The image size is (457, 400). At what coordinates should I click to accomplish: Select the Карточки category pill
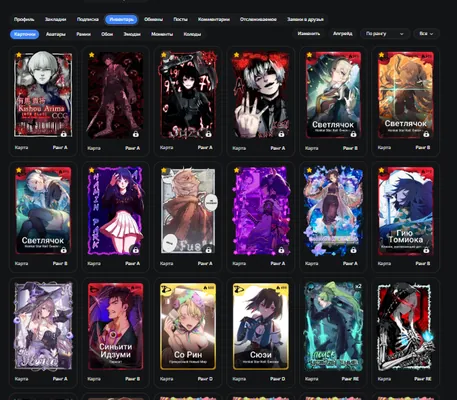point(25,34)
